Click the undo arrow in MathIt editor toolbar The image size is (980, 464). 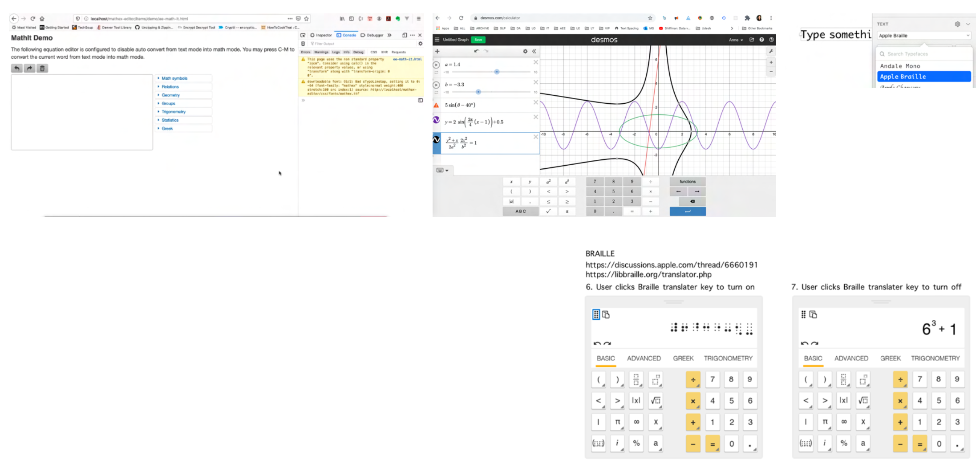[16, 68]
